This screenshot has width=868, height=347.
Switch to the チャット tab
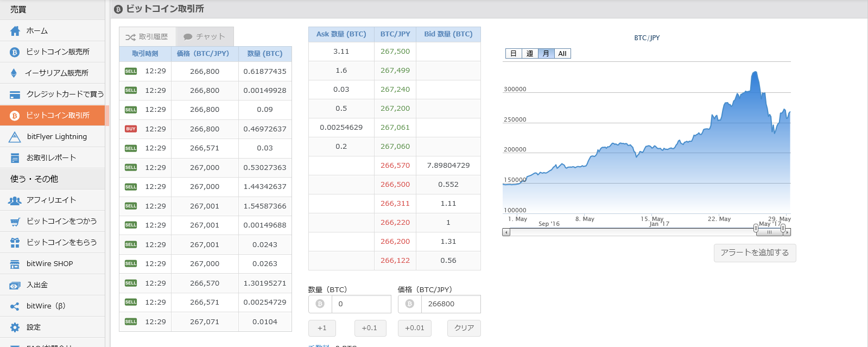click(x=205, y=37)
